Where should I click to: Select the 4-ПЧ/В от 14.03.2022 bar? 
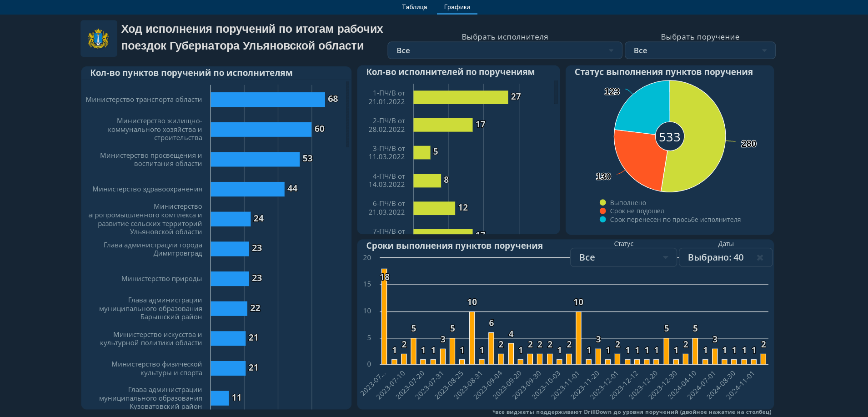tap(427, 181)
